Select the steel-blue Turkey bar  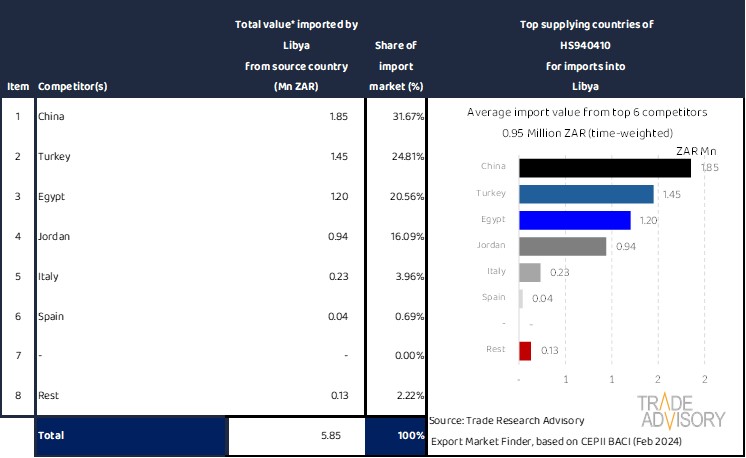[x=586, y=194]
